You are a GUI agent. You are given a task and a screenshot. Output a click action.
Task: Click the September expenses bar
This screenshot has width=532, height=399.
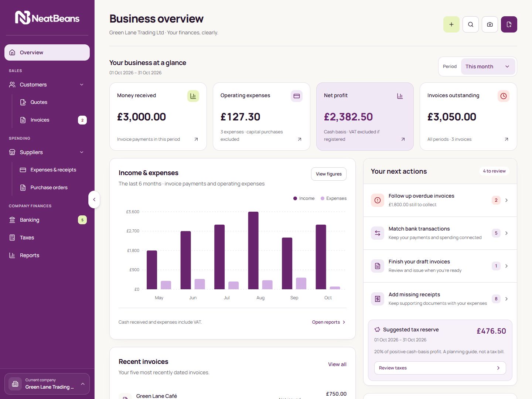tap(301, 283)
